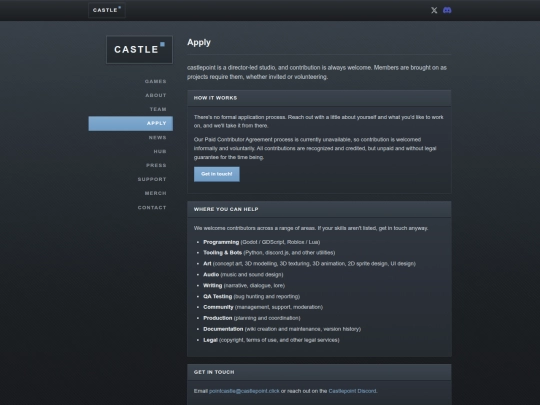Open the About page in sidebar
540x405 pixels.
[x=156, y=95]
